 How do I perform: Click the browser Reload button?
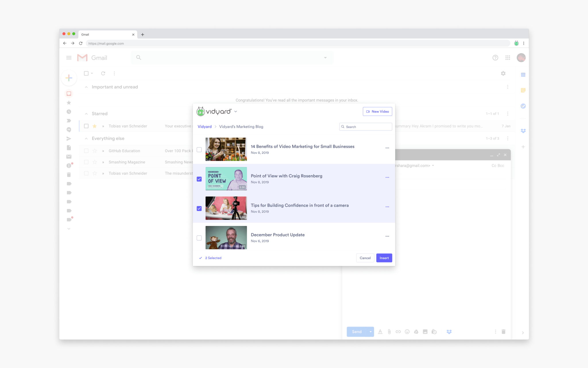[81, 43]
